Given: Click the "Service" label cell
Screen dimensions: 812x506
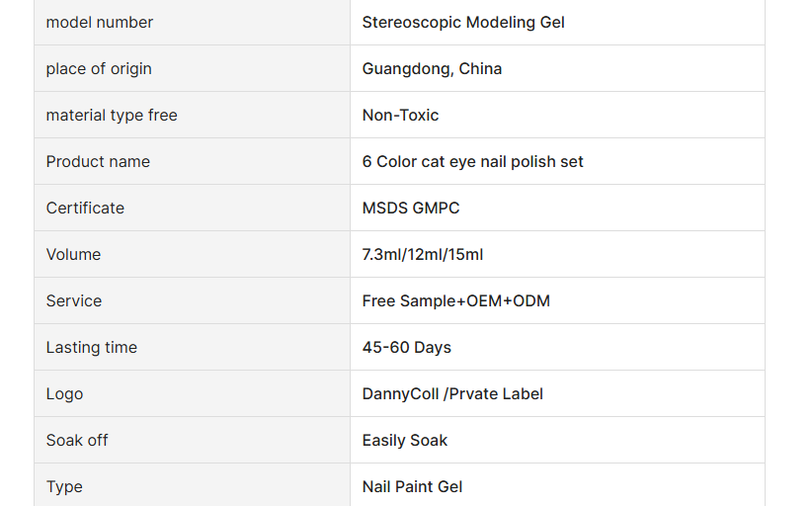Looking at the screenshot, I should pyautogui.click(x=192, y=300).
